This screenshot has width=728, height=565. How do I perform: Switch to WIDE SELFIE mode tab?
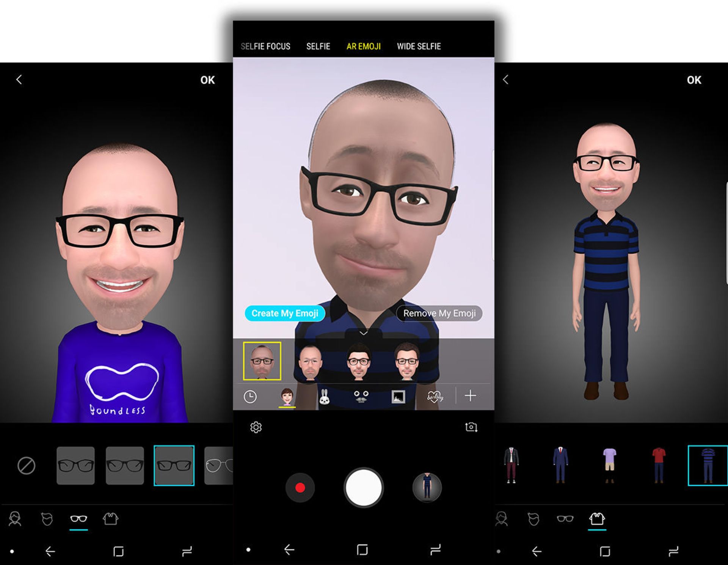point(419,46)
